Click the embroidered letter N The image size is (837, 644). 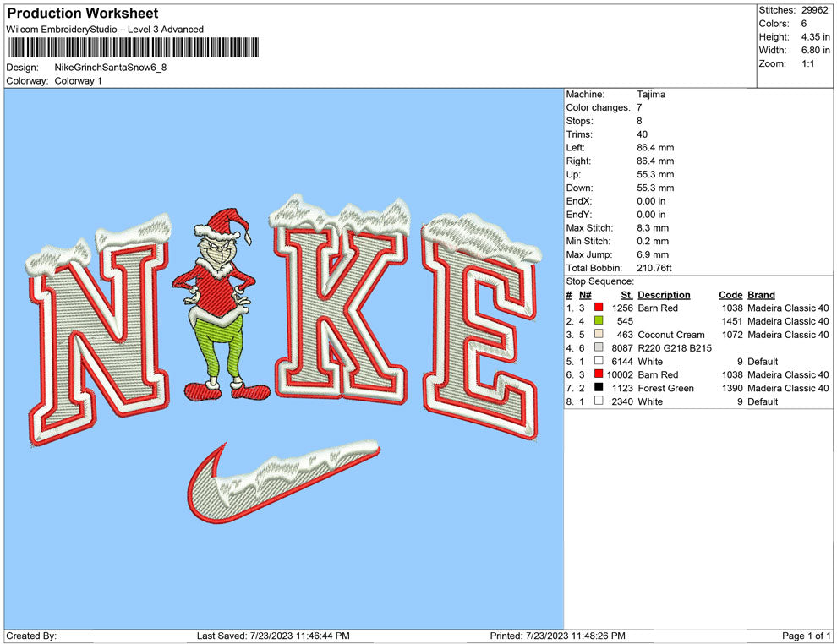coord(99,330)
